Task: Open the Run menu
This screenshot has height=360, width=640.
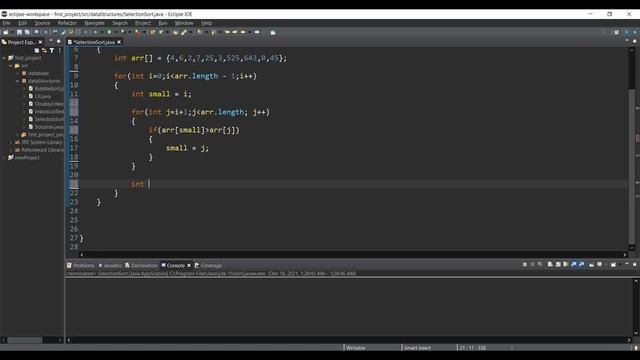Action: pyautogui.click(x=162, y=23)
